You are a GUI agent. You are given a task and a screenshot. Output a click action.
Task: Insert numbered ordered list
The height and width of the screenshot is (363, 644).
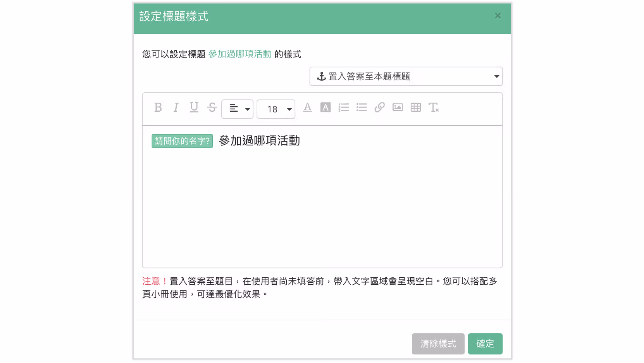(x=344, y=107)
